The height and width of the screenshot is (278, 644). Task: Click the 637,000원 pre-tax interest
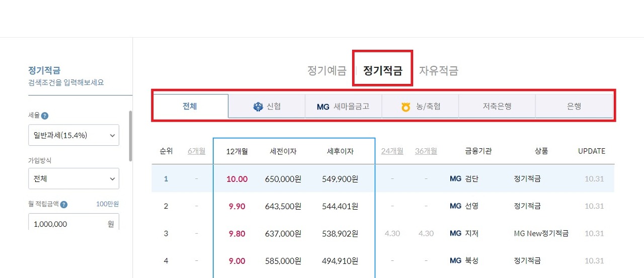283,233
